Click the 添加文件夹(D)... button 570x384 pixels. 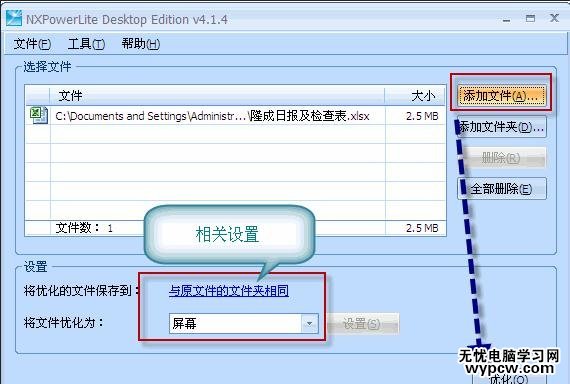click(x=502, y=127)
